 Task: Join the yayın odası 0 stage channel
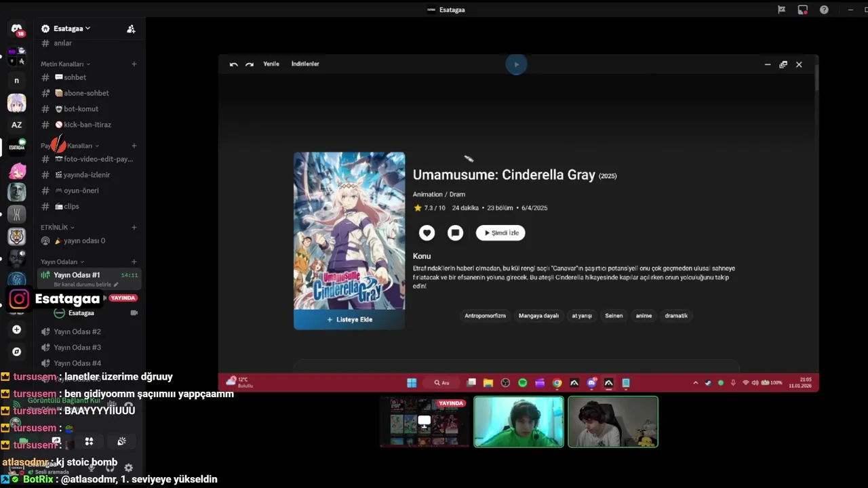89,241
